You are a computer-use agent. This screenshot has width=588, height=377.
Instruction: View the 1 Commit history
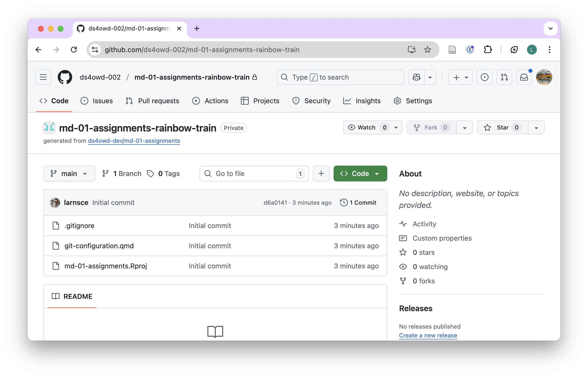tap(358, 203)
